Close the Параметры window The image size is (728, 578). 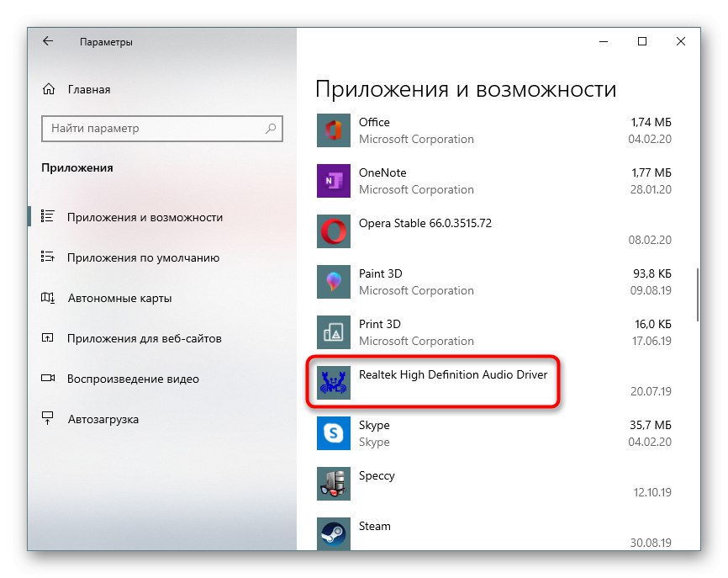click(681, 41)
